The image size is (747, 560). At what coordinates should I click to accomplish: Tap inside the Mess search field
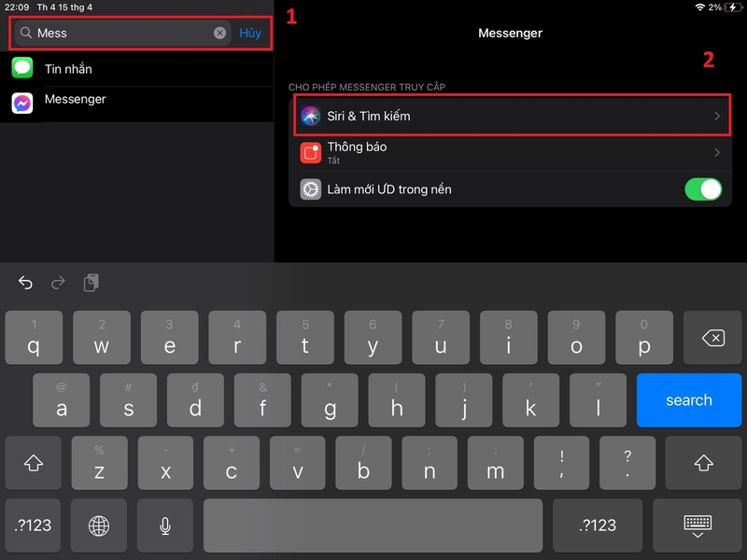(x=123, y=33)
